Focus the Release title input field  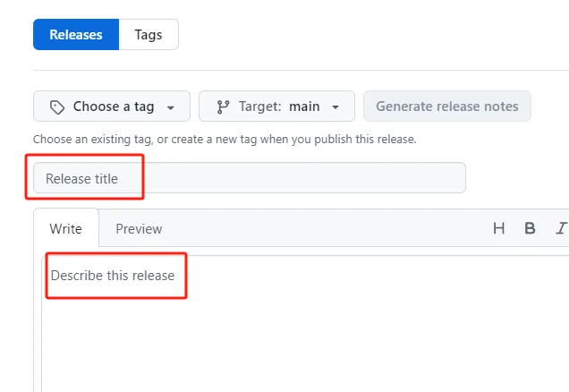(251, 178)
